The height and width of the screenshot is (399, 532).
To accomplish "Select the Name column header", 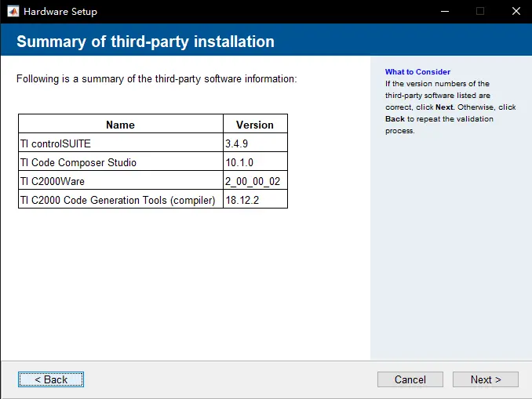I will [121, 125].
